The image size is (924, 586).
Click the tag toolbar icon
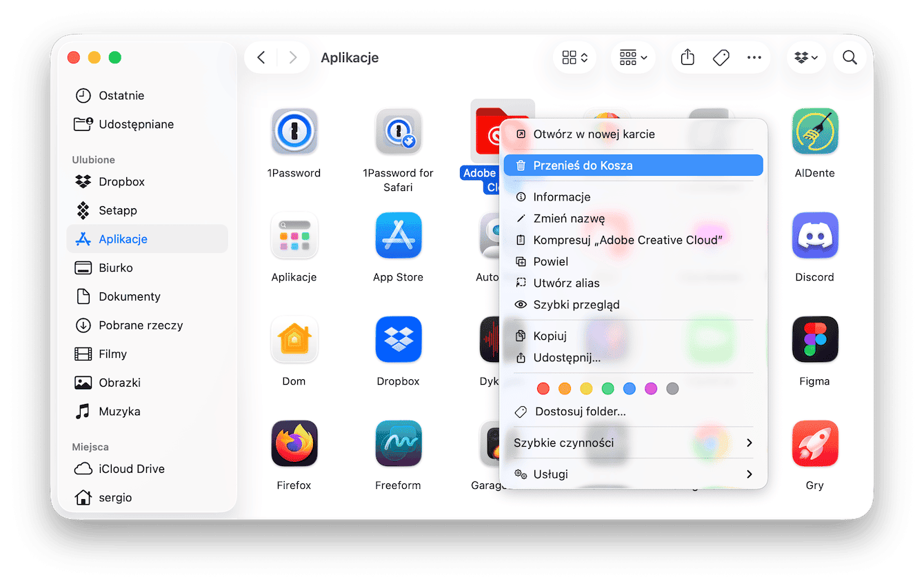(x=721, y=58)
